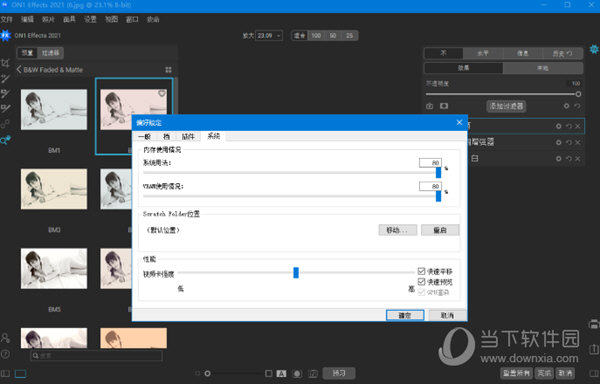
Task: Switch to the System (系统) preferences tab
Action: pyautogui.click(x=214, y=136)
